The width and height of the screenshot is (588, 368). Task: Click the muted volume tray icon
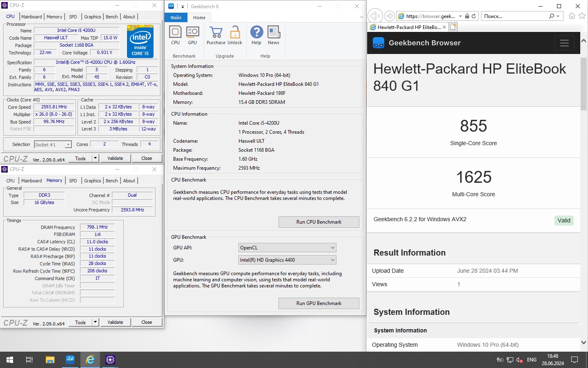(x=520, y=360)
